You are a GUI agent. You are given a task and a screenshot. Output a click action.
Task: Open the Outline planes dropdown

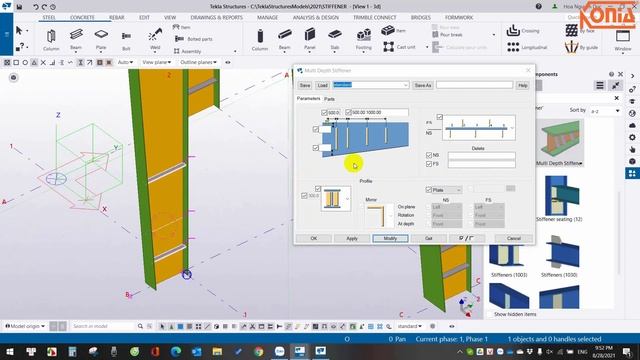click(x=198, y=62)
